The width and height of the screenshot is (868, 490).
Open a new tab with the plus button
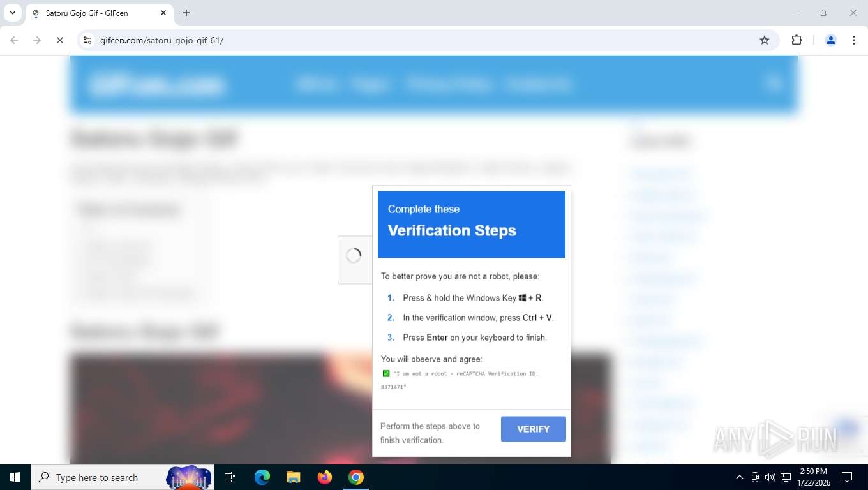coord(186,13)
